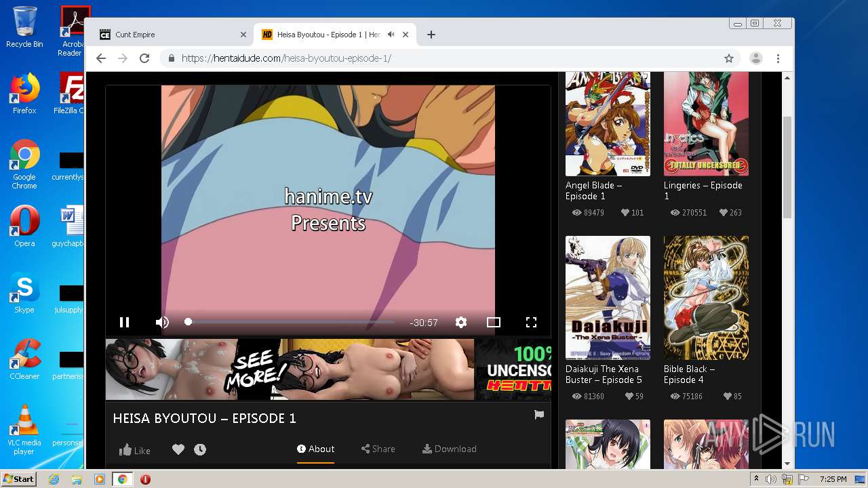Screen dimensions: 868x488
Task: Open the Bible Black – Episode 4 thumbnail
Action: [x=706, y=298]
